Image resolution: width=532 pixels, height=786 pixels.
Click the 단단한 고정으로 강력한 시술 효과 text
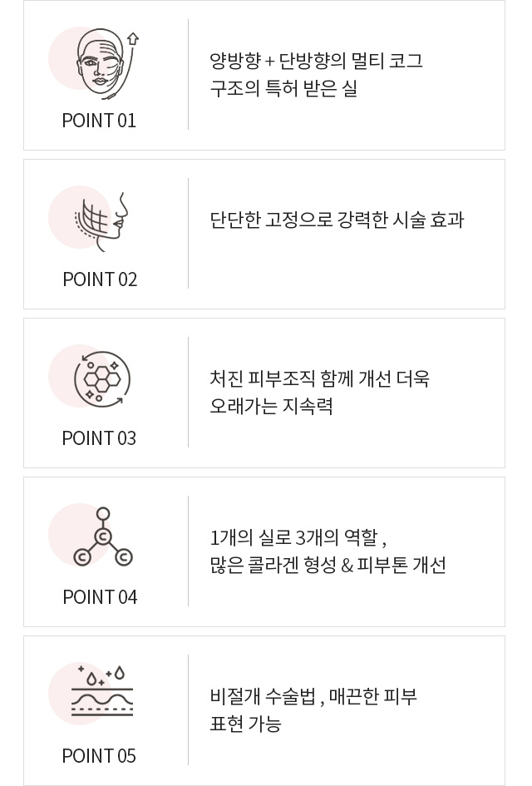(337, 220)
